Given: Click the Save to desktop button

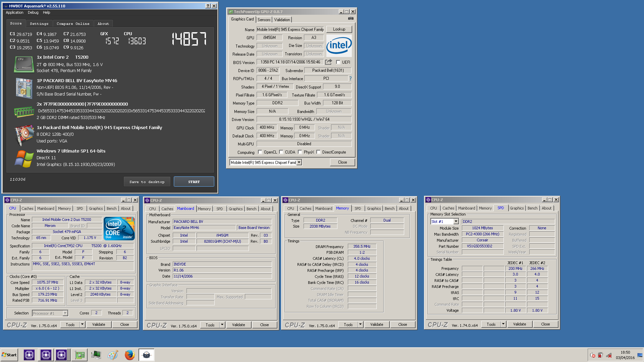Looking at the screenshot, I should 147,182.
